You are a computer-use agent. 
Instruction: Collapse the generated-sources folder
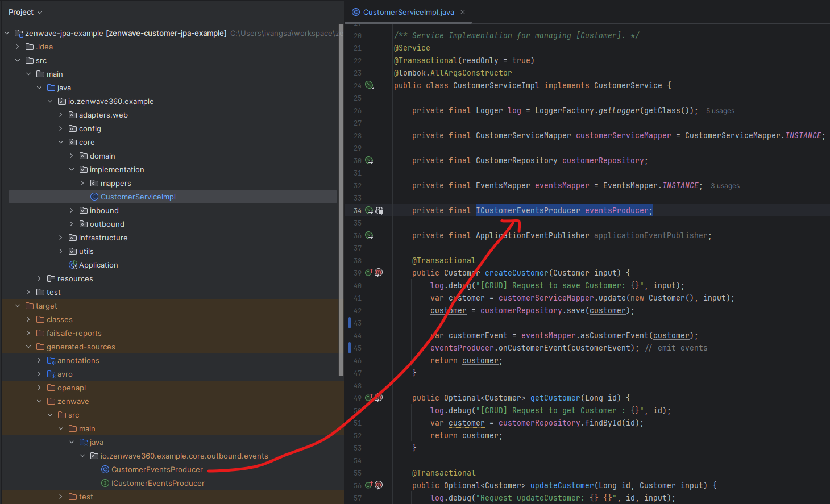click(28, 347)
